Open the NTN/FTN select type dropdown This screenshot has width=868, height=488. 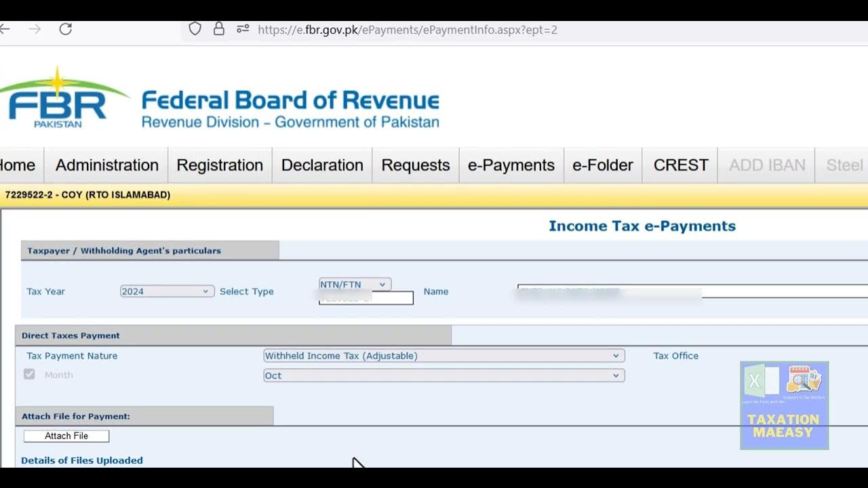355,285
